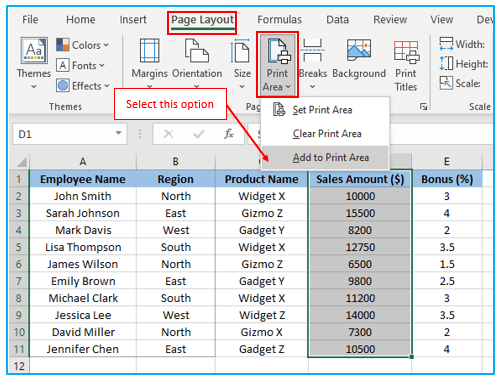
Task: Open the Insert ribbon tab
Action: click(x=133, y=20)
